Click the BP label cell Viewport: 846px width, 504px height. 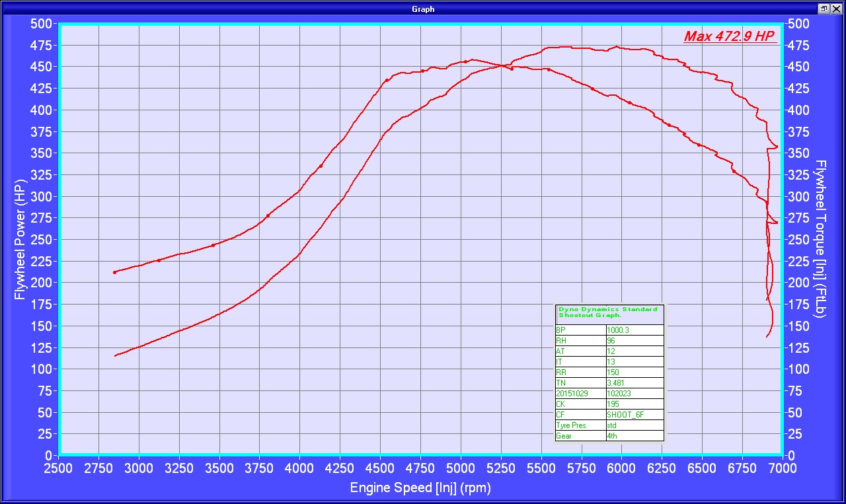pos(581,330)
